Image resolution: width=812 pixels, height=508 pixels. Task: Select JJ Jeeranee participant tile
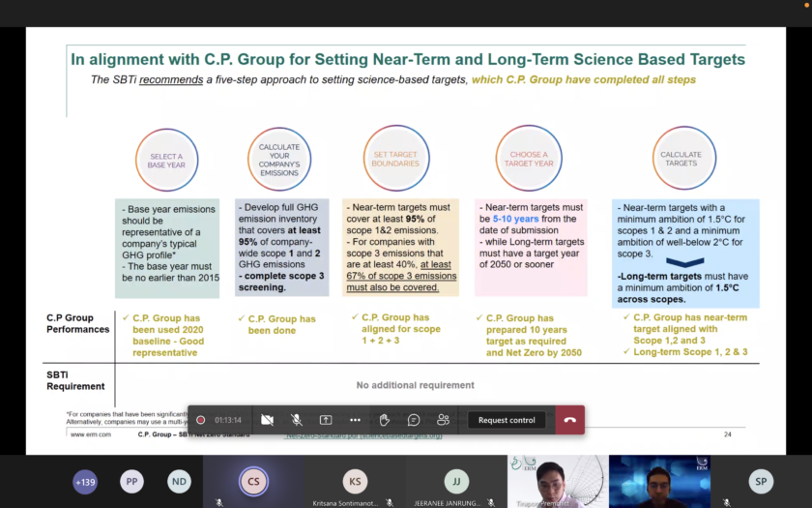pos(456,481)
